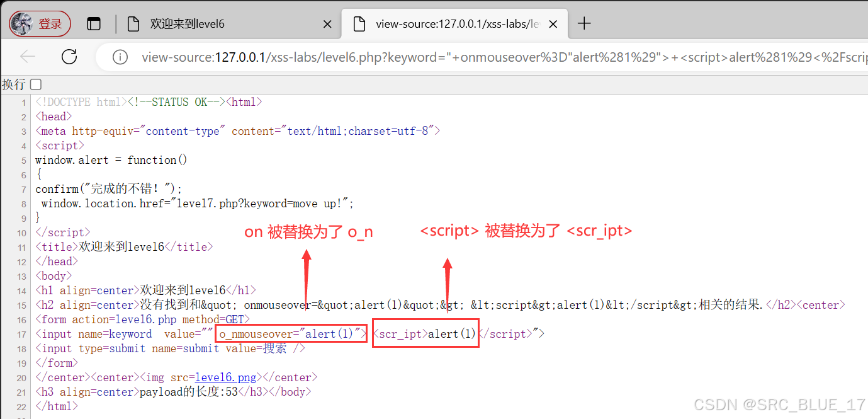Open the level6.png link in the source

225,377
